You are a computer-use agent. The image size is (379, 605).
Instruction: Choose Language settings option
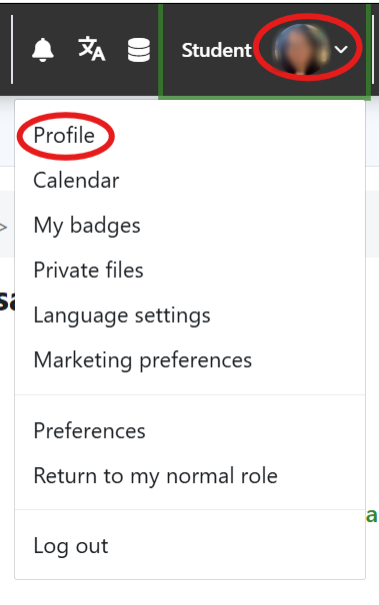pyautogui.click(x=122, y=316)
